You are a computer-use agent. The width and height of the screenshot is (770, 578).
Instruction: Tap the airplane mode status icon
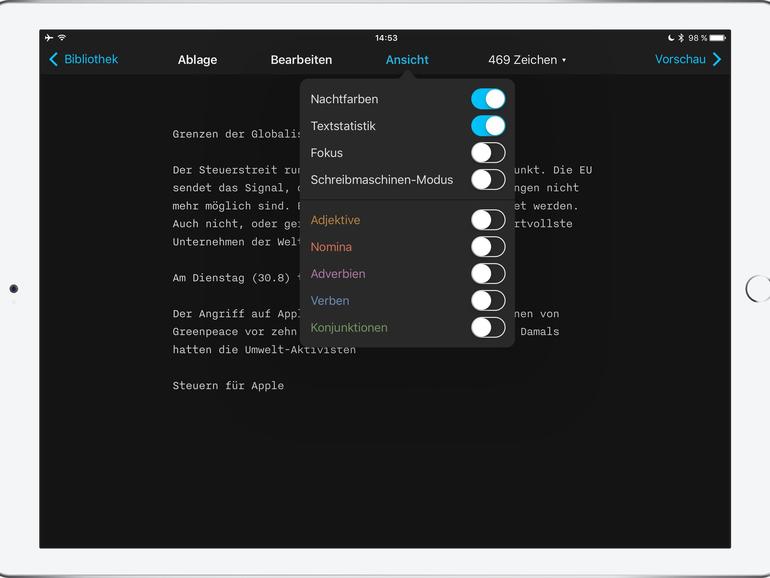click(x=49, y=38)
